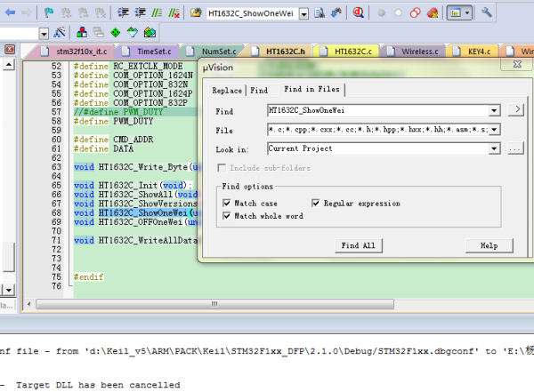The image size is (534, 392).
Task: Expand the Look in dropdown
Action: (x=495, y=148)
